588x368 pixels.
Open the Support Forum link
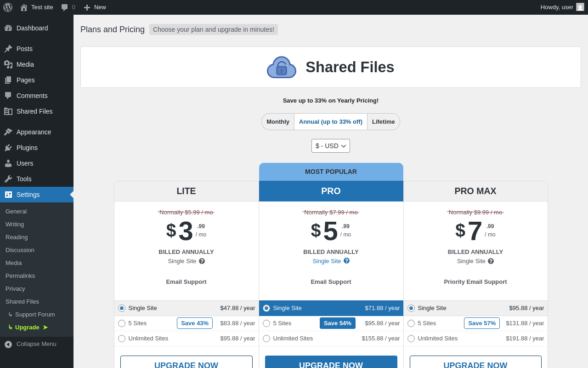click(x=35, y=314)
